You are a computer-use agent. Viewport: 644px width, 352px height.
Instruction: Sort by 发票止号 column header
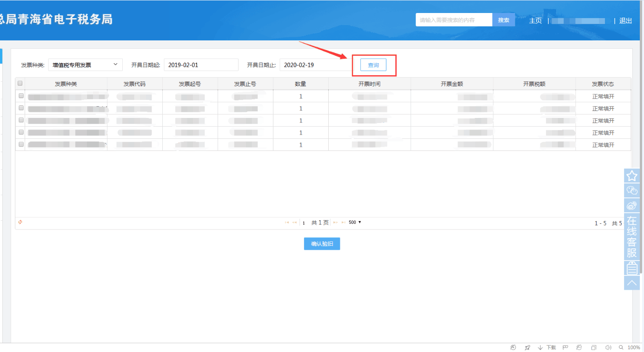pos(245,84)
